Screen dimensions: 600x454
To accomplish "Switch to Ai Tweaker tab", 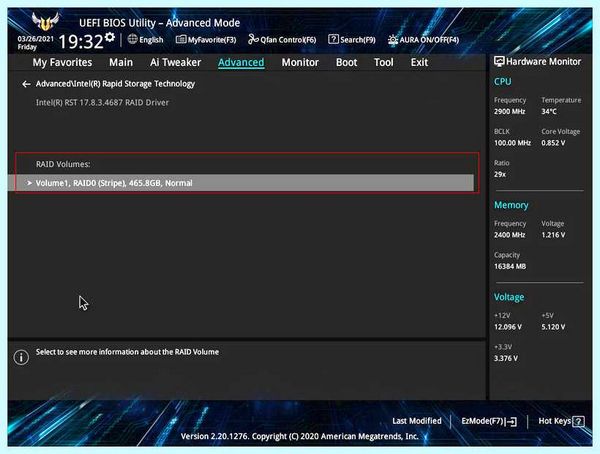I will (175, 62).
